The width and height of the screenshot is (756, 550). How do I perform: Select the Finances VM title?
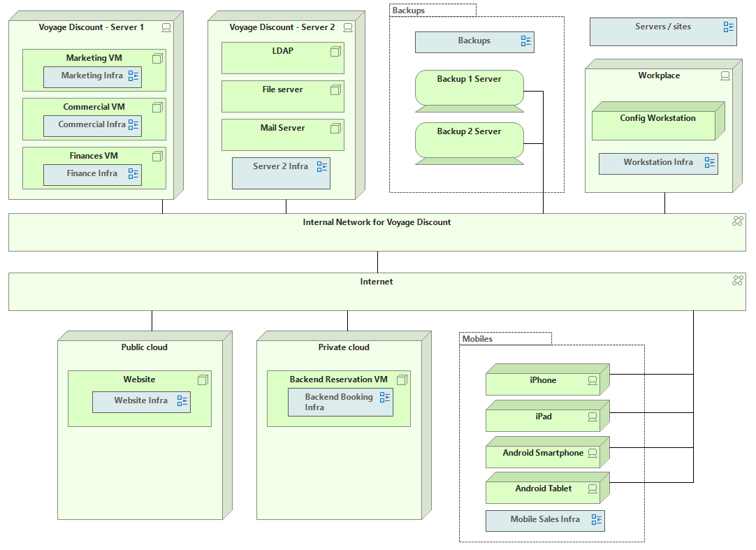(94, 156)
